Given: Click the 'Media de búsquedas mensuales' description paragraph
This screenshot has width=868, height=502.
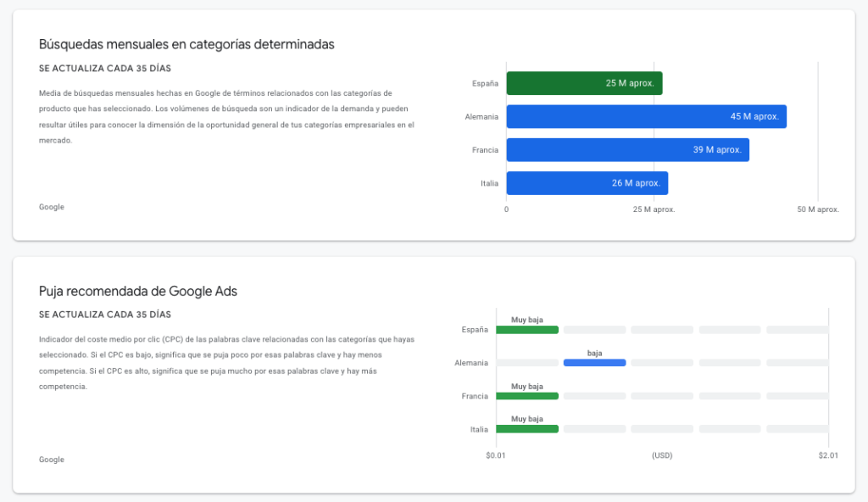Looking at the screenshot, I should (226, 117).
